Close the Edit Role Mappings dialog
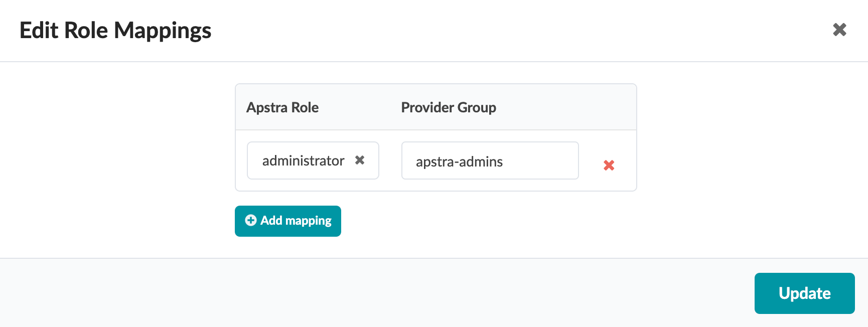Image resolution: width=868 pixels, height=327 pixels. click(x=839, y=30)
